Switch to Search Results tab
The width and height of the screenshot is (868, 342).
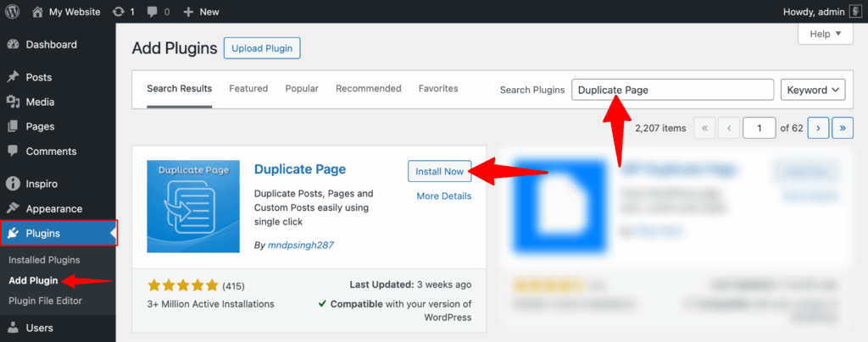pos(180,88)
